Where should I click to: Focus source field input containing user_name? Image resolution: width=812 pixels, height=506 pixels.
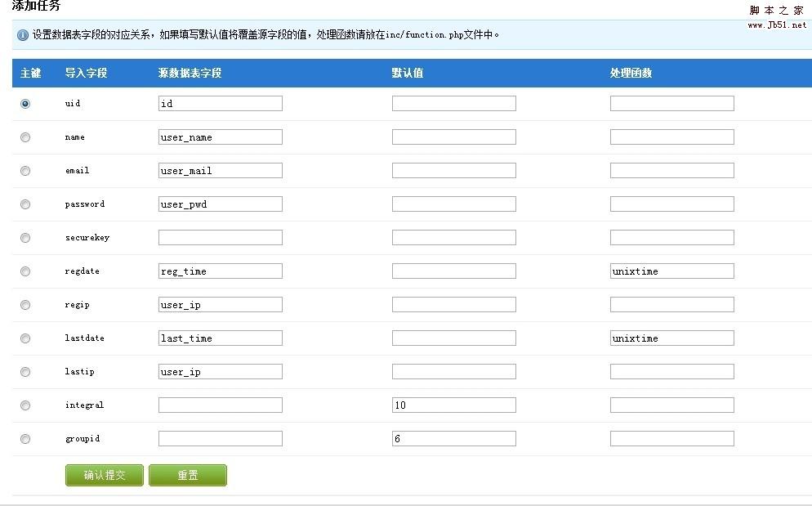click(x=221, y=137)
